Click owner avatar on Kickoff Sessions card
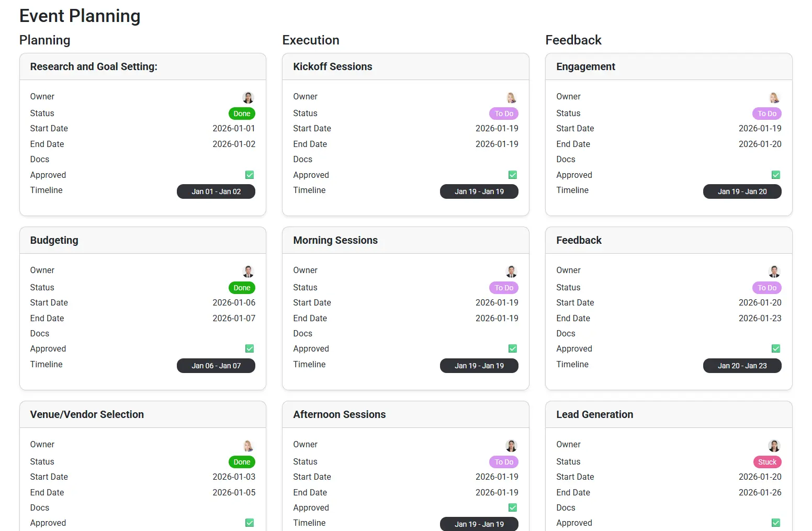812x531 pixels. [512, 97]
